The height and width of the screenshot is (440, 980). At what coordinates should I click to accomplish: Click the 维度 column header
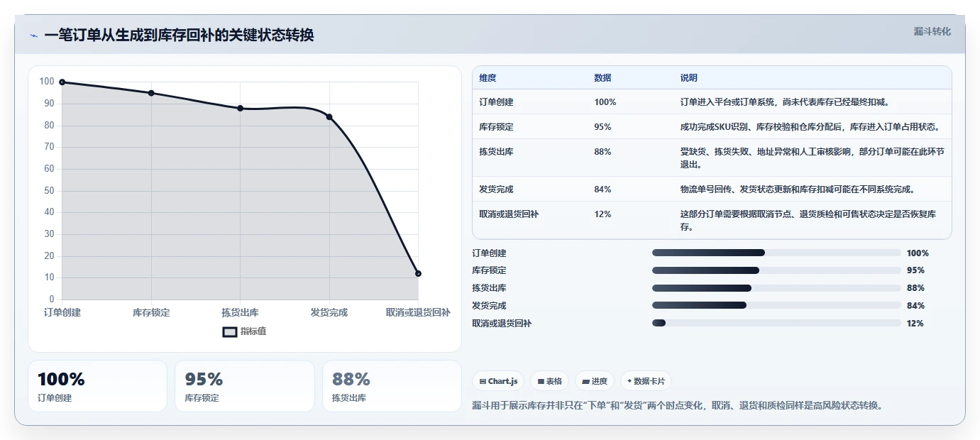(488, 78)
